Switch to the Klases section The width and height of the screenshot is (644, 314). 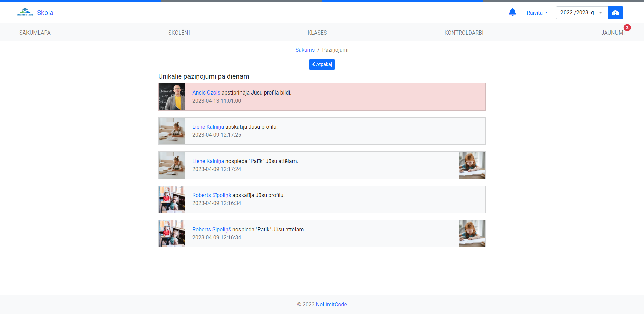(317, 33)
